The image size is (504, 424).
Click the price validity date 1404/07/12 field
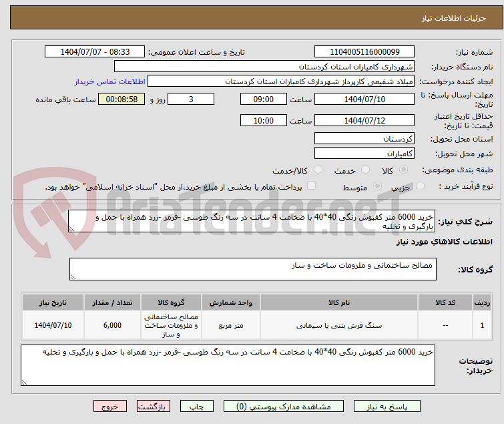click(x=364, y=121)
